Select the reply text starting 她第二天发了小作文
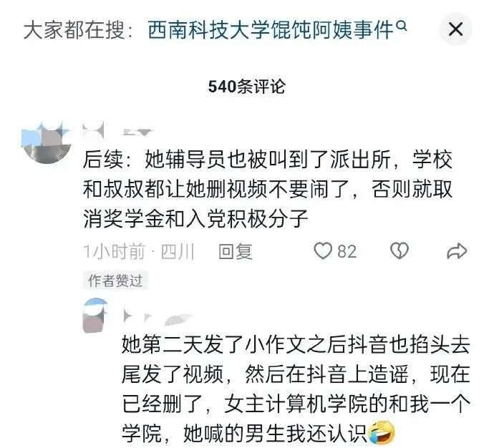Screen dimensions: 494x448 click(296, 389)
